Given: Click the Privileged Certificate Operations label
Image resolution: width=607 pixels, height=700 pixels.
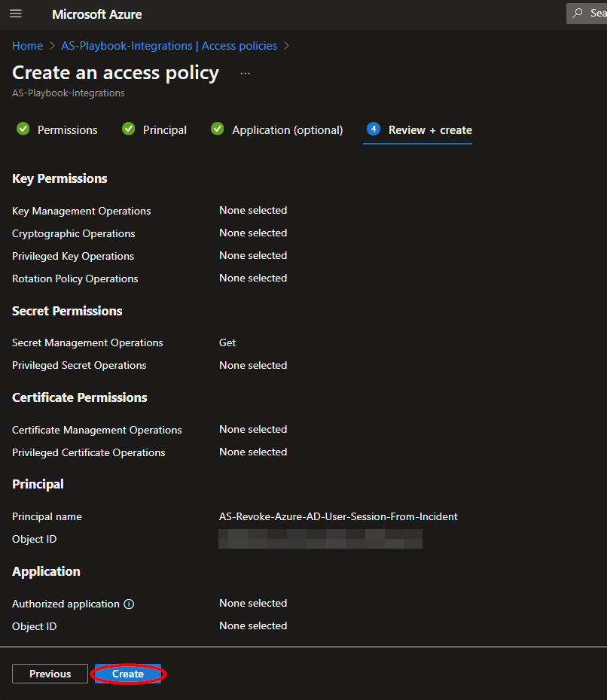Looking at the screenshot, I should [88, 452].
